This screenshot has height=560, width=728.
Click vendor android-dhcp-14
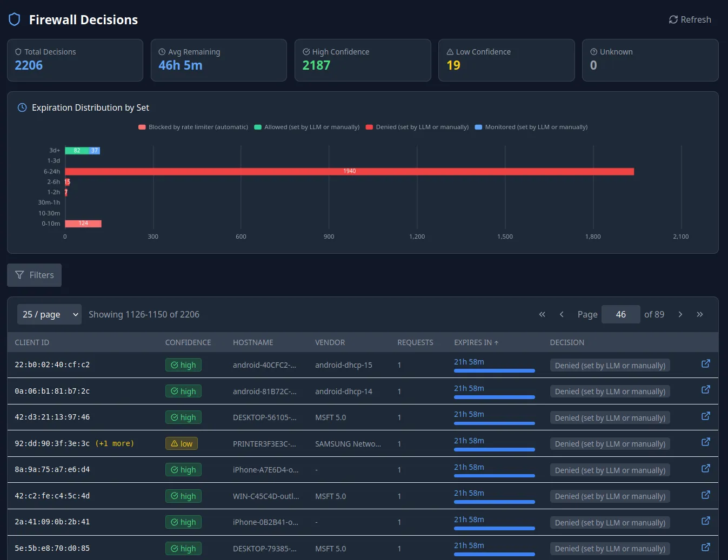coord(344,392)
